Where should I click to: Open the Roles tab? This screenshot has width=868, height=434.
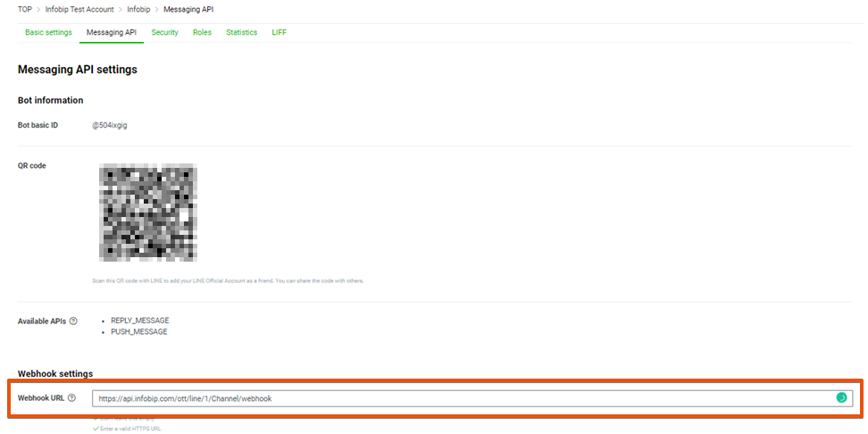pos(202,33)
